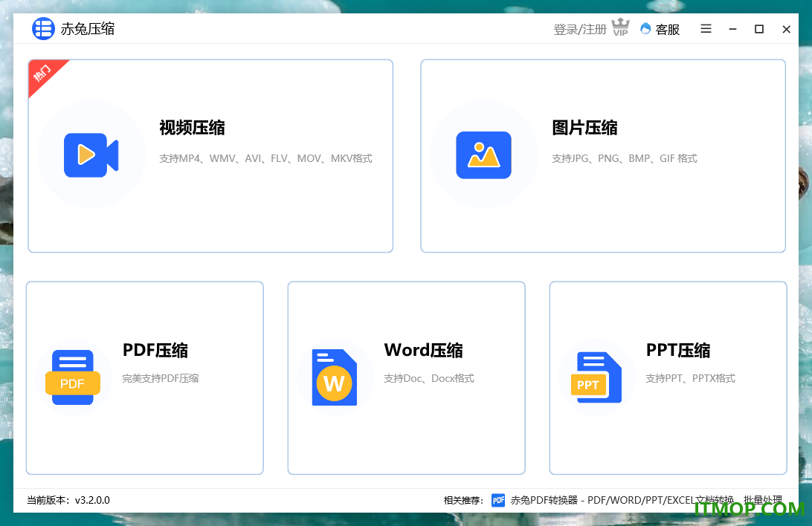Click the 客服 text label
This screenshot has width=812, height=526.
click(668, 30)
